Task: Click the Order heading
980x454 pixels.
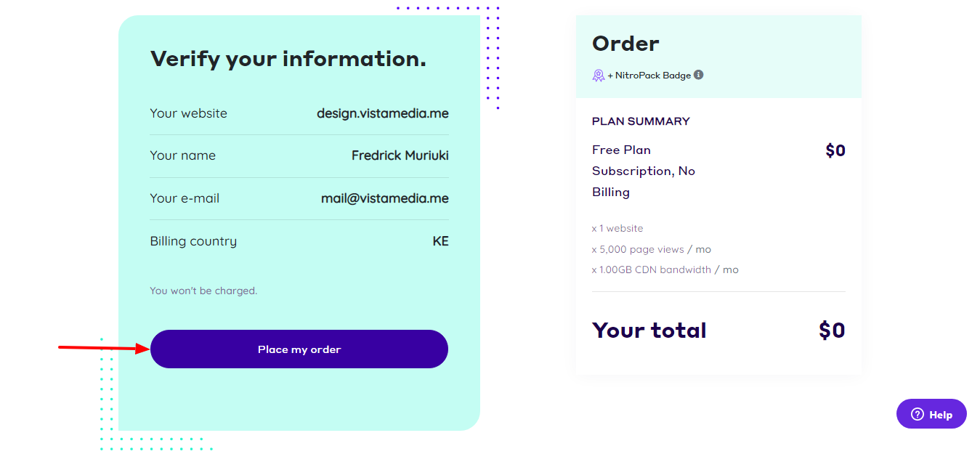Action: (x=625, y=44)
